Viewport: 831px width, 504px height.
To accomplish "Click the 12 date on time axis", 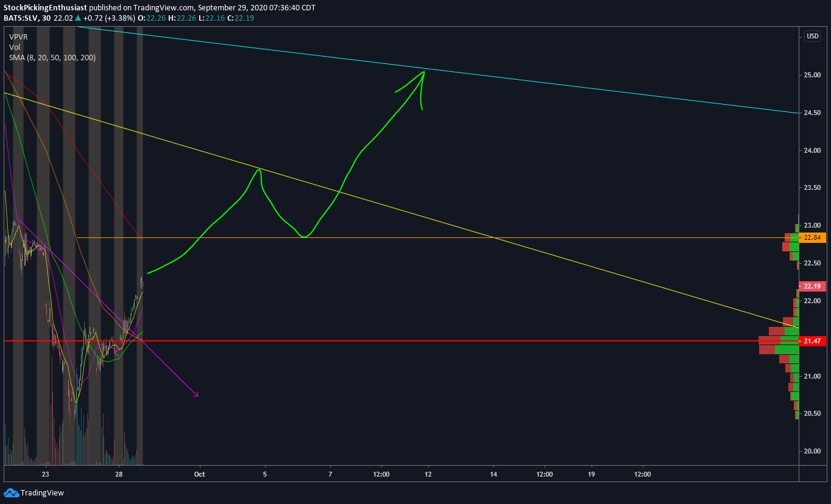I will tap(428, 474).
